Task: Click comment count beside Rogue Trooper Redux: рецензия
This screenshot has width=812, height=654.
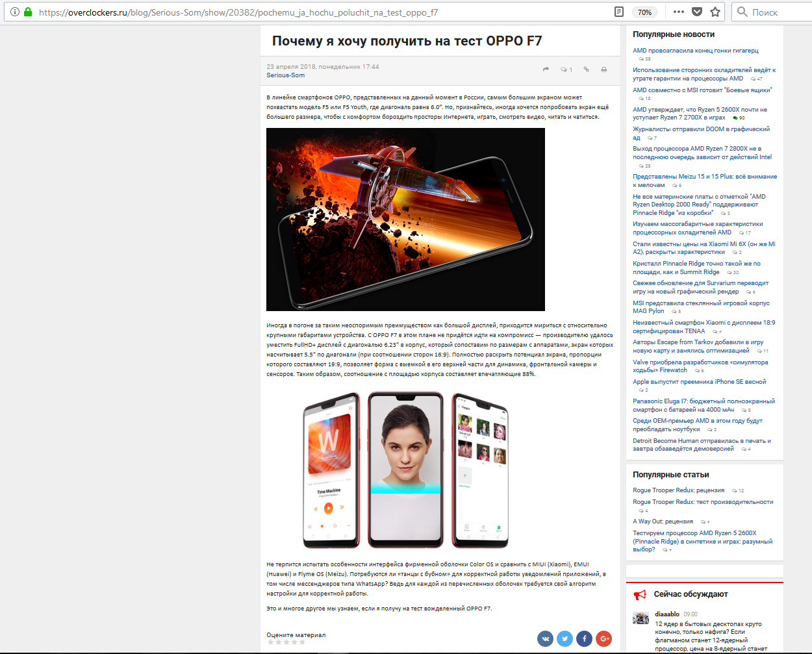Action: coord(737,491)
